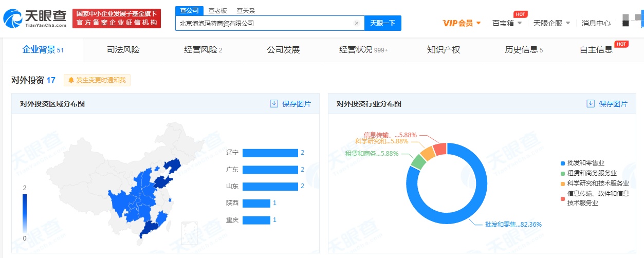This screenshot has height=258, width=644.
Task: Click the 辽宁 bar in region chart
Action: (x=270, y=153)
